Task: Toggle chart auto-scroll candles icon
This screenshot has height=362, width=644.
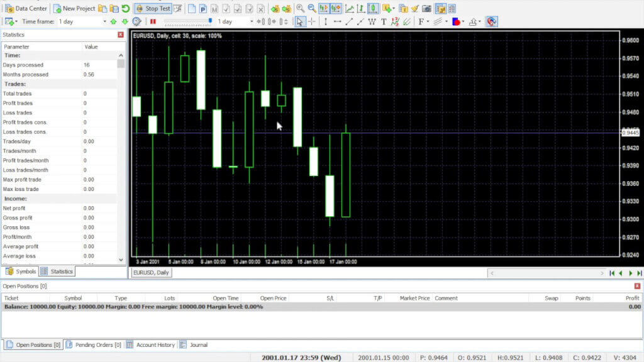Action: (324, 8)
